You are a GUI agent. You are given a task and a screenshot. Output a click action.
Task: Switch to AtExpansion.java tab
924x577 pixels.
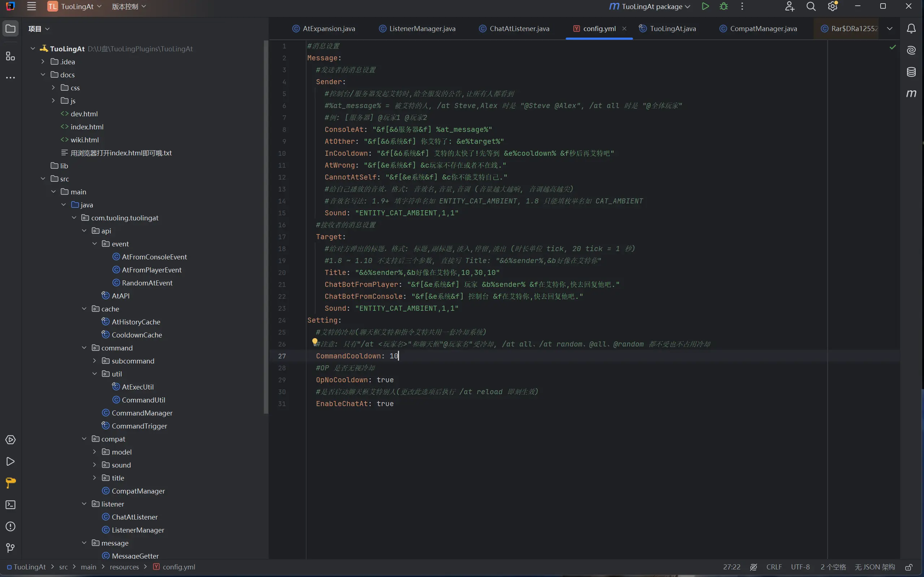(324, 29)
